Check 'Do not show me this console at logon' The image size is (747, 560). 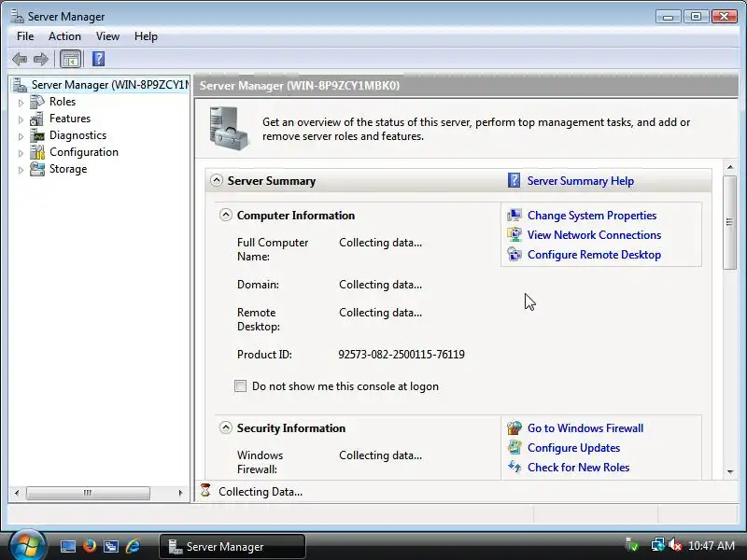[x=241, y=385]
